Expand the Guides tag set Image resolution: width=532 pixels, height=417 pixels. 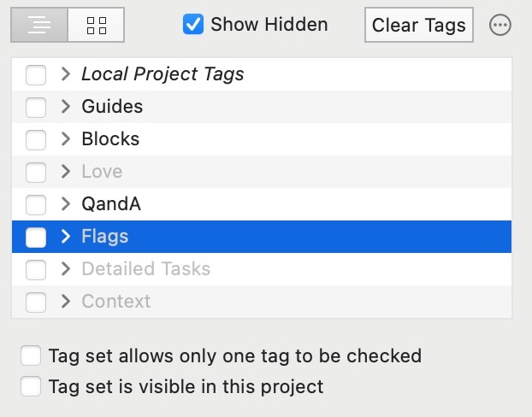(x=66, y=107)
